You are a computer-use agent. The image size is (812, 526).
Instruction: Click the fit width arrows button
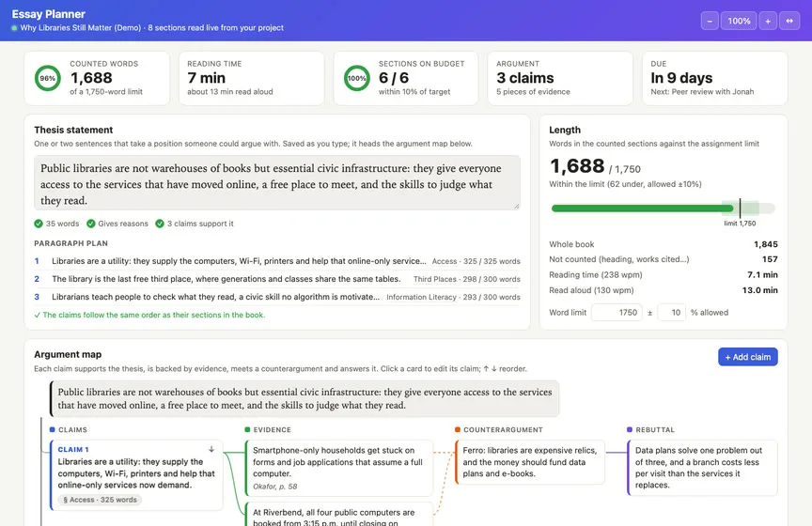point(789,21)
